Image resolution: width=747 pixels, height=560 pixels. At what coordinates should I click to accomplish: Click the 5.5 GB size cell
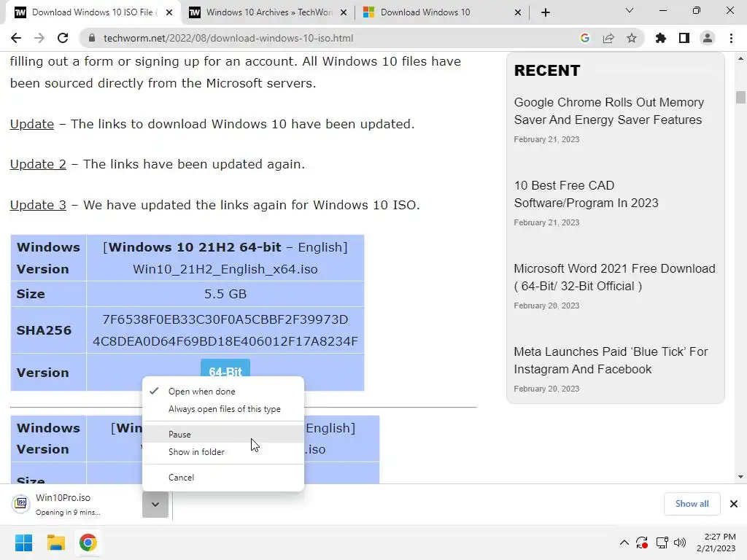tap(225, 294)
